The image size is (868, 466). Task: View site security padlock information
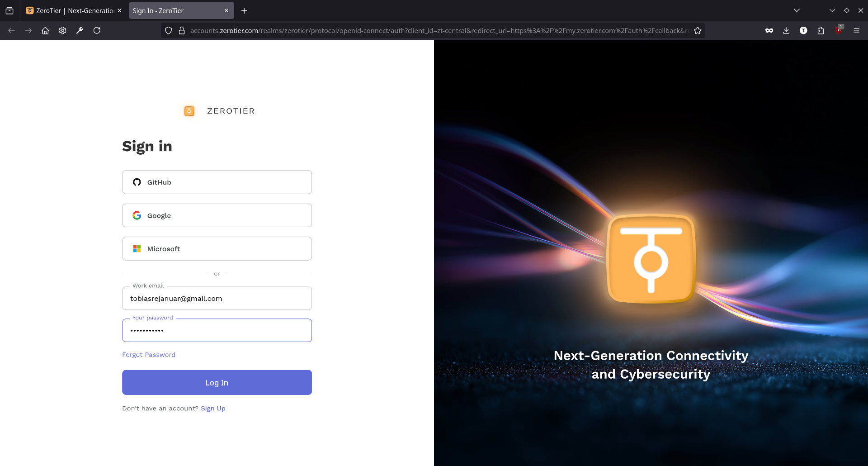click(182, 30)
